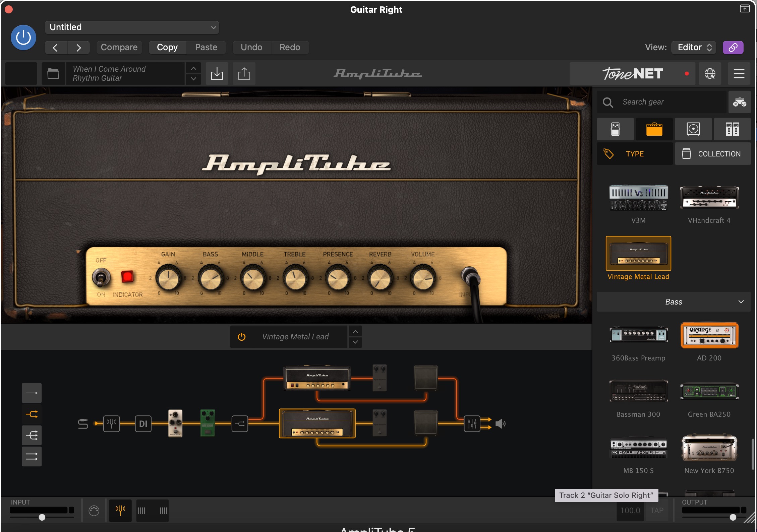Click the Undo button
The image size is (757, 532).
[x=251, y=48]
